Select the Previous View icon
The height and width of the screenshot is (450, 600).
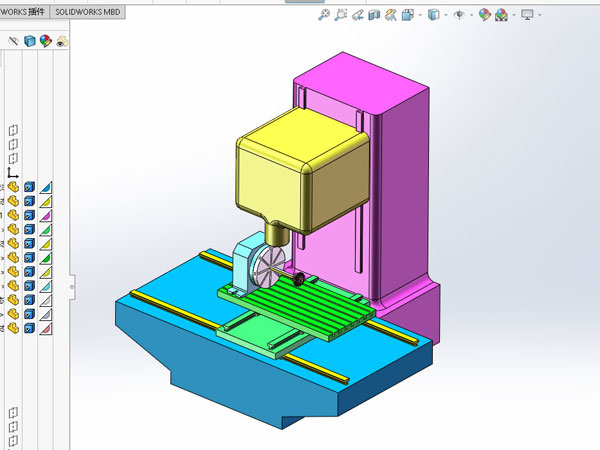click(359, 15)
